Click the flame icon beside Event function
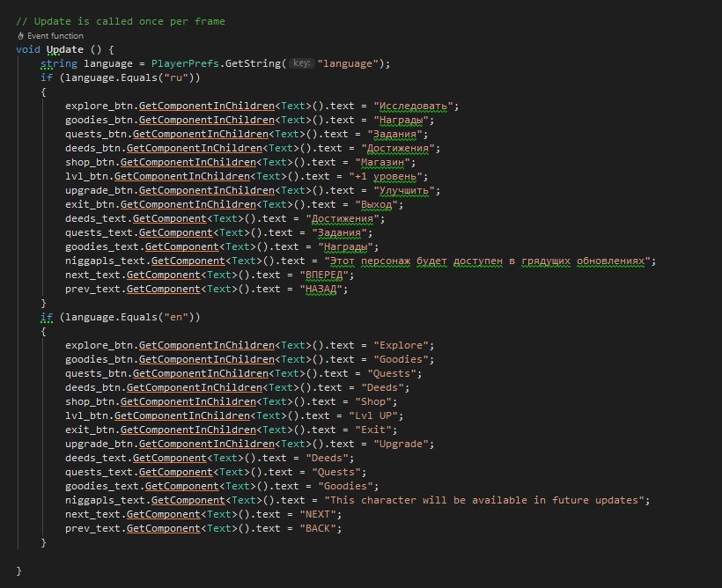Screen dimensions: 722x588 click(x=21, y=35)
